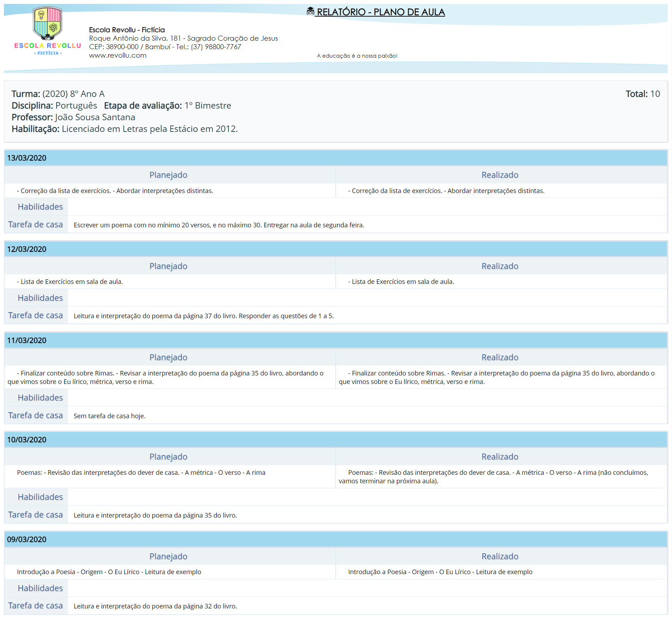
Task: Click planned Introdução a Poesia - Origem text
Action: [109, 572]
